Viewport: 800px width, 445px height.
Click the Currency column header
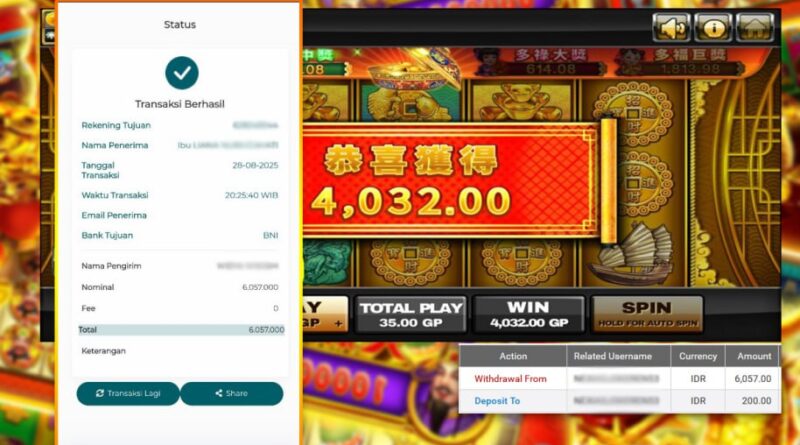coord(698,356)
